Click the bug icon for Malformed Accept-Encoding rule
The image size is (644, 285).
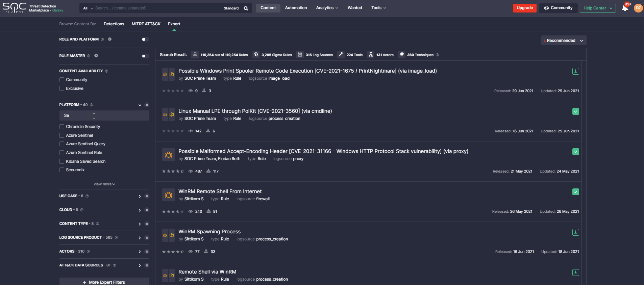click(x=169, y=155)
